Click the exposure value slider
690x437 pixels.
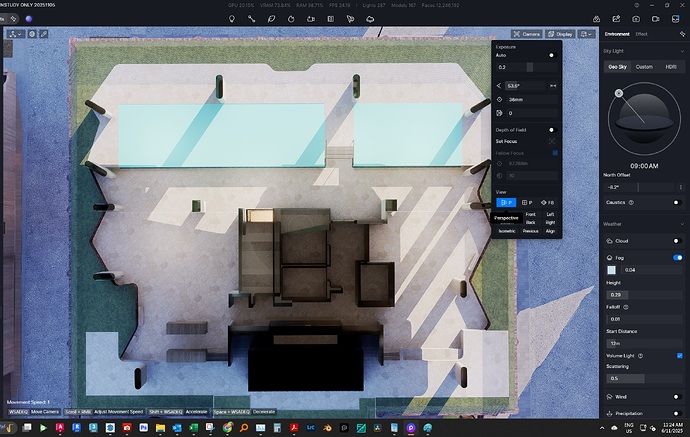coord(528,67)
